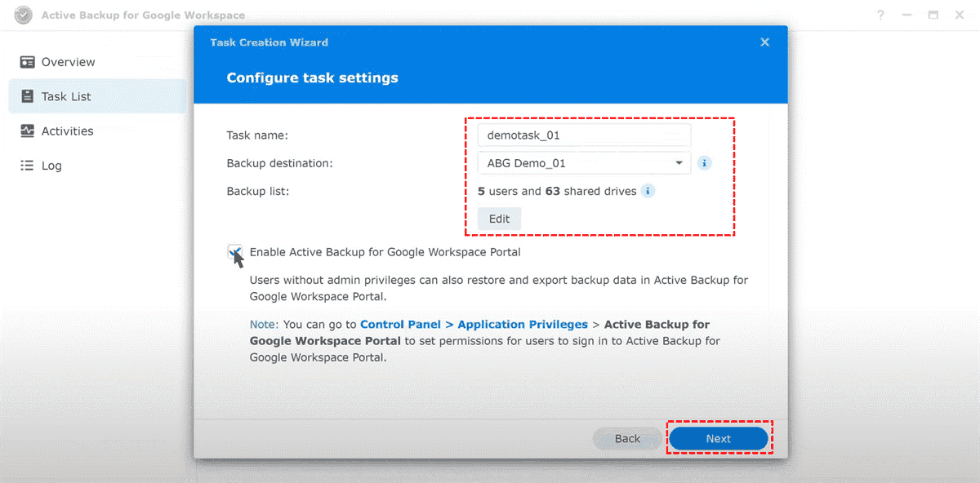Viewport: 980px width, 483px height.
Task: Click the help question mark icon
Action: pos(881,16)
